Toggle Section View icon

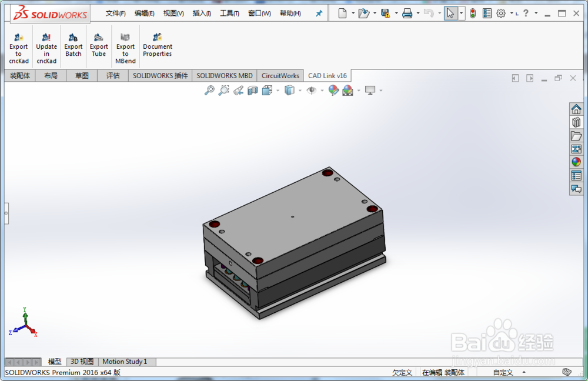coord(253,90)
